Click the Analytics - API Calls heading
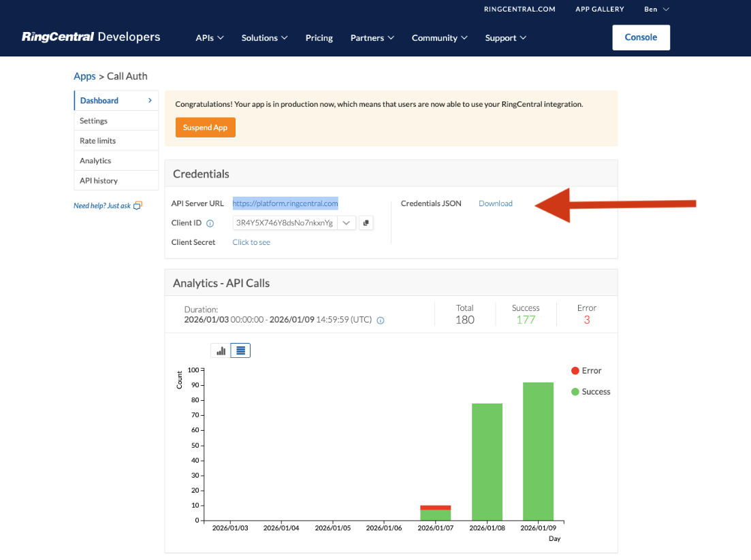The image size is (751, 560). point(221,283)
